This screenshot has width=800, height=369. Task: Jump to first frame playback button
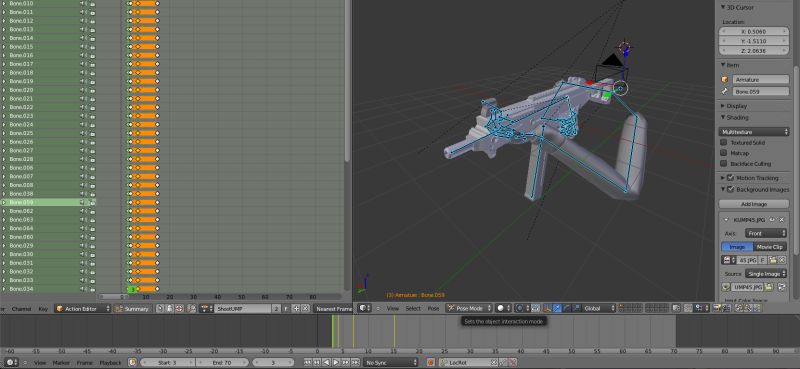pyautogui.click(x=308, y=362)
